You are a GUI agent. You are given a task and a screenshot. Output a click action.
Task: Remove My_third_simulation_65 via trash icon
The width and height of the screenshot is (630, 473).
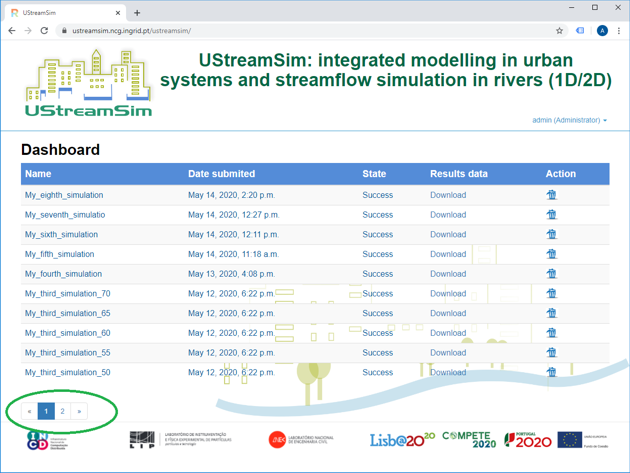click(x=552, y=313)
